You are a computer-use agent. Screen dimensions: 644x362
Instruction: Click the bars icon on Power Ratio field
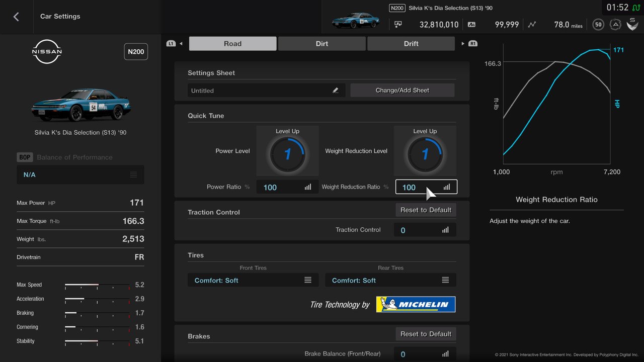tap(308, 187)
